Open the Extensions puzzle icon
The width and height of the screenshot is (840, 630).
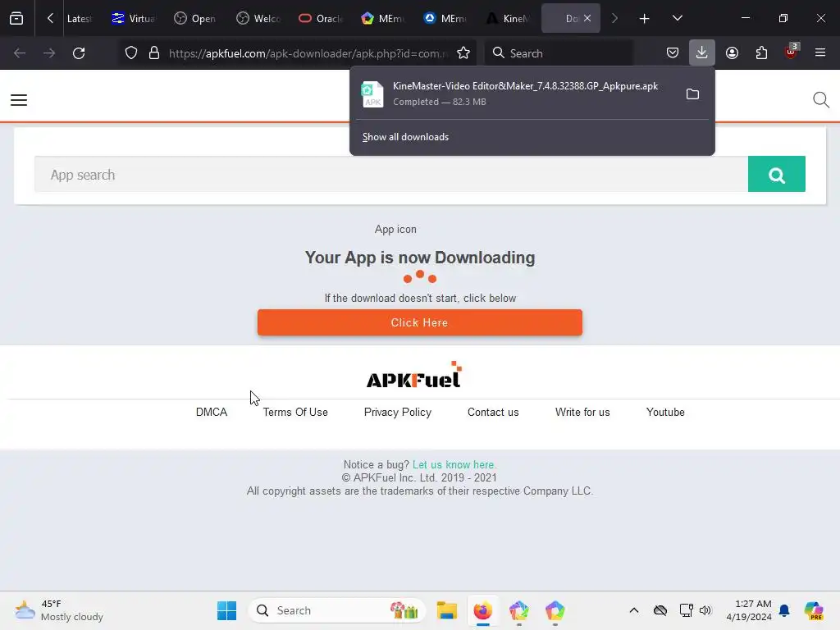point(761,53)
